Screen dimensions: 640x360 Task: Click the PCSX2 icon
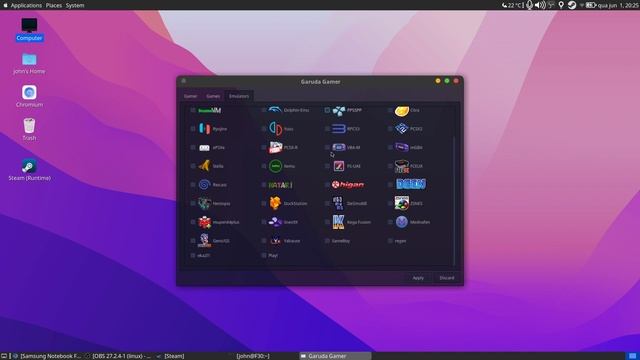[x=402, y=129]
